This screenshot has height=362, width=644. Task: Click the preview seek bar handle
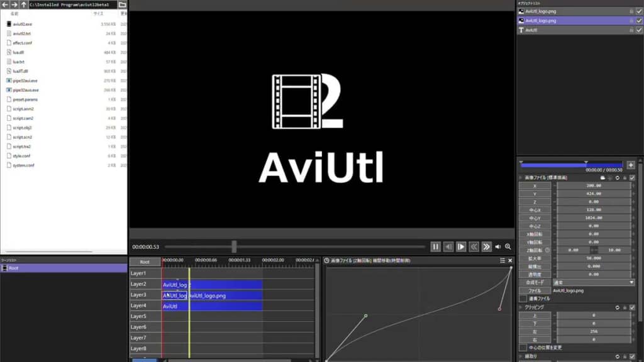click(234, 246)
